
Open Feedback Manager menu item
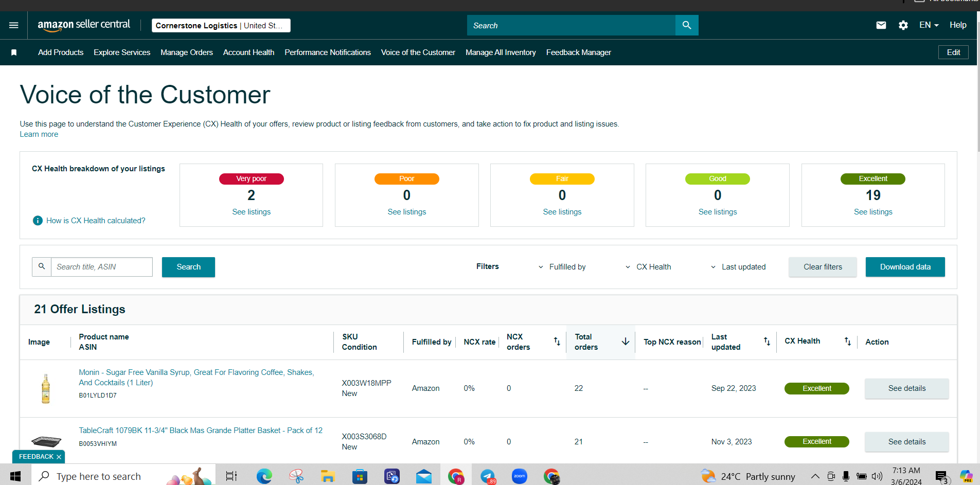(579, 52)
